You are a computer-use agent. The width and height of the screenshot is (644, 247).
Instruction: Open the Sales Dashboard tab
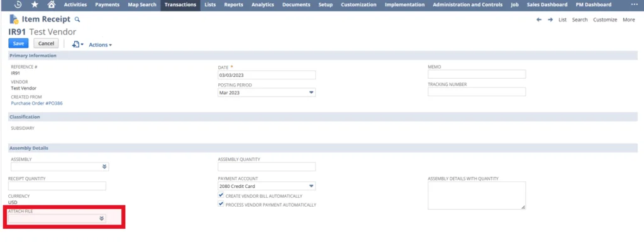point(547,5)
